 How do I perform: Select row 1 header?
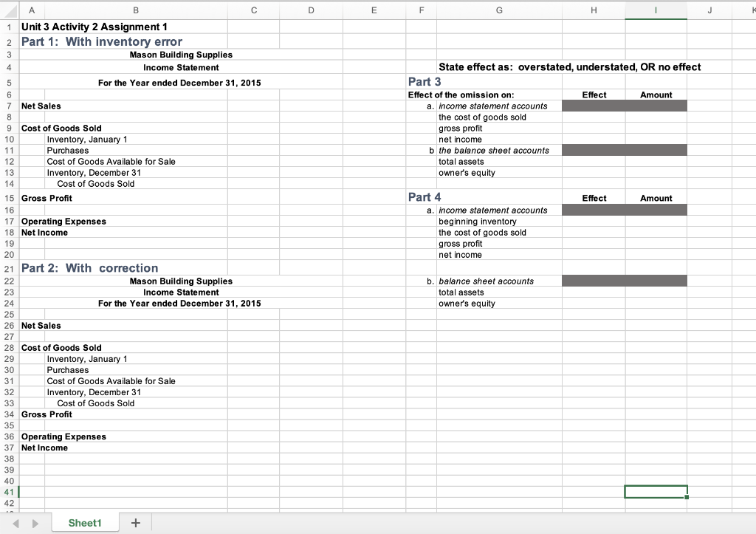point(9,27)
